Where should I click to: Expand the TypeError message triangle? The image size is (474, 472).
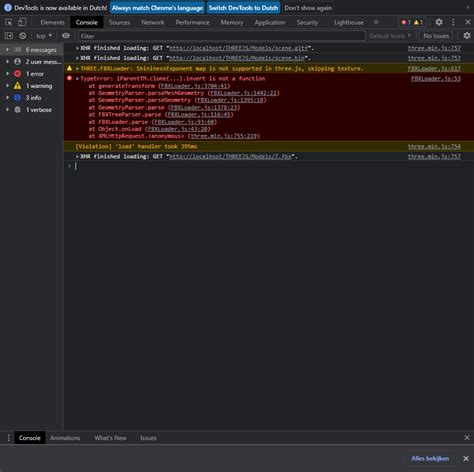pos(77,79)
